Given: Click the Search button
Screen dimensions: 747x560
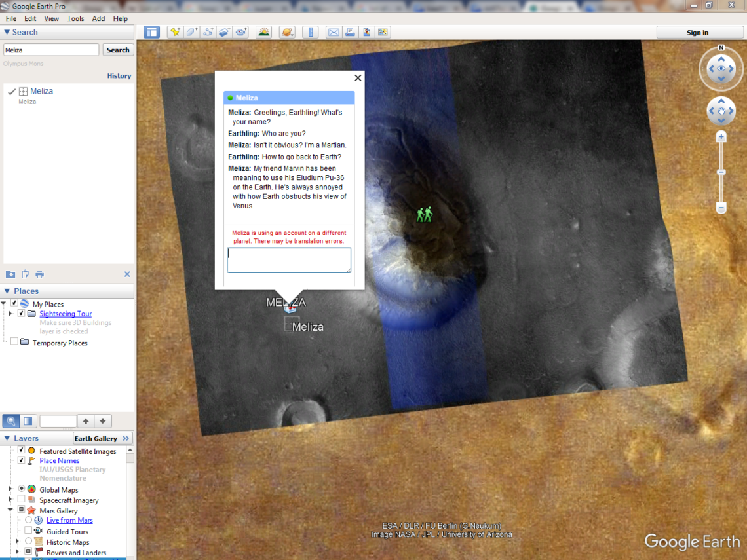Looking at the screenshot, I should (x=118, y=50).
